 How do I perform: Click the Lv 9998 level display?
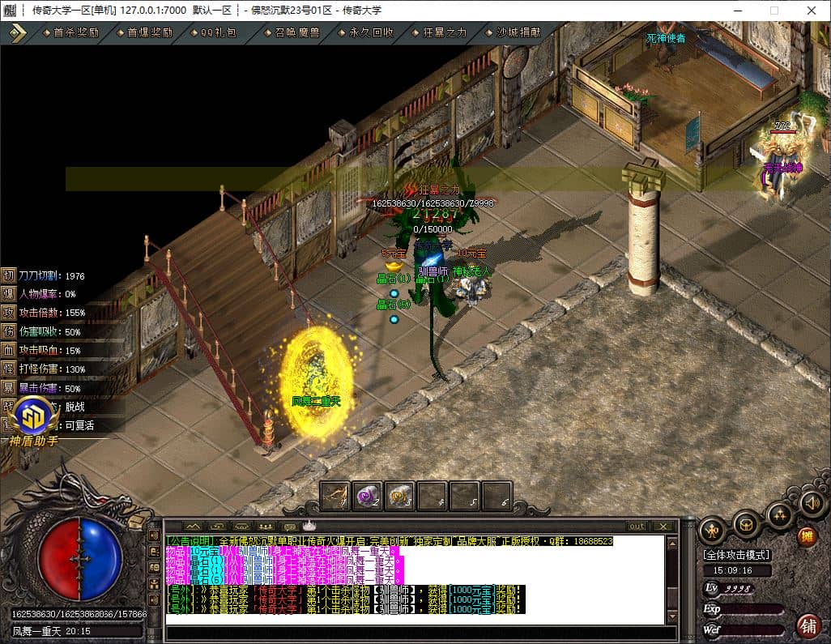point(728,588)
